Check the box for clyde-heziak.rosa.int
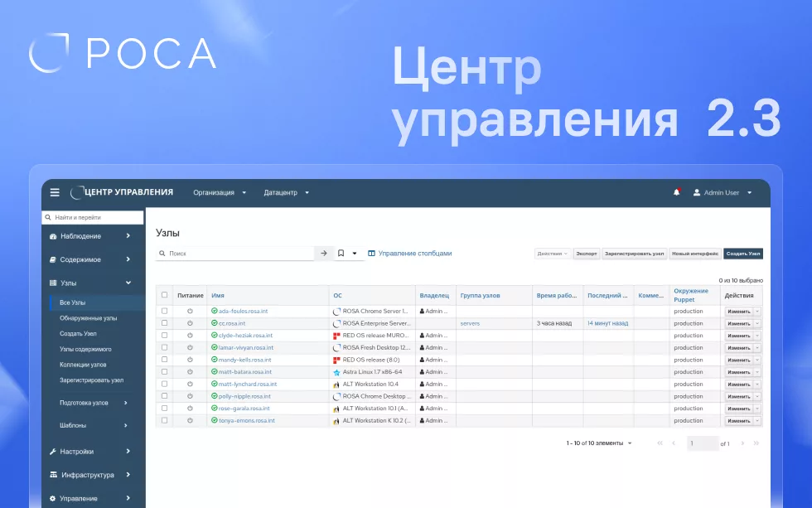The image size is (812, 508). coord(164,335)
